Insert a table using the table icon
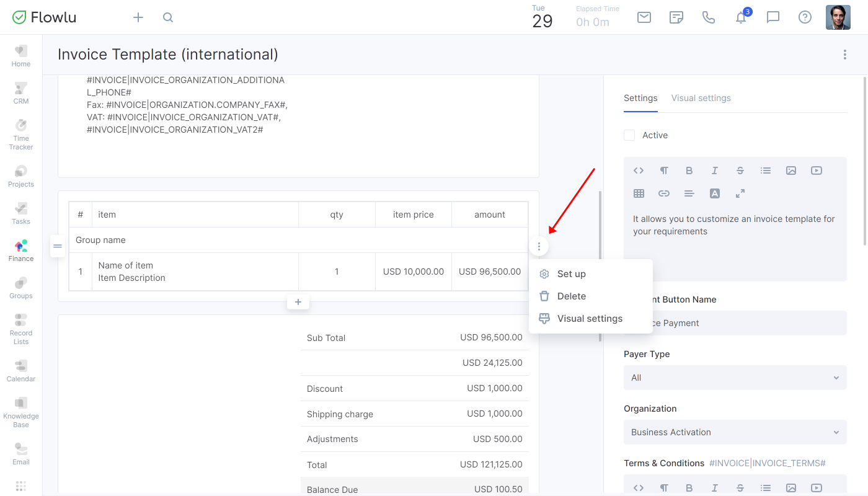This screenshot has width=868, height=496. pyautogui.click(x=639, y=193)
